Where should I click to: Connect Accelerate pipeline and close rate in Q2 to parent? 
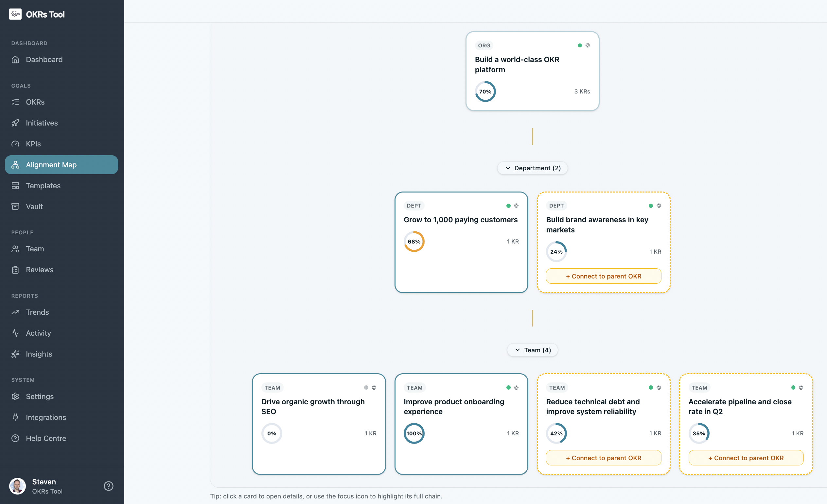click(x=746, y=458)
